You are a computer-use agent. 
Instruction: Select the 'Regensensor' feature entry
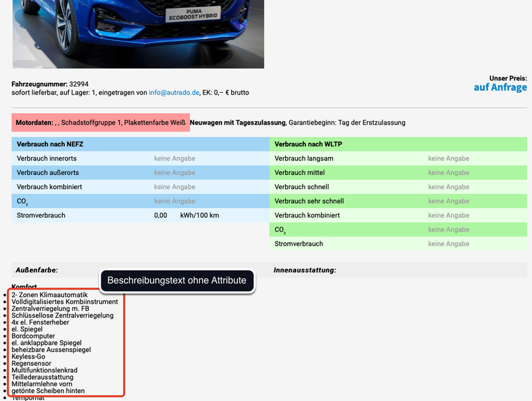30,364
